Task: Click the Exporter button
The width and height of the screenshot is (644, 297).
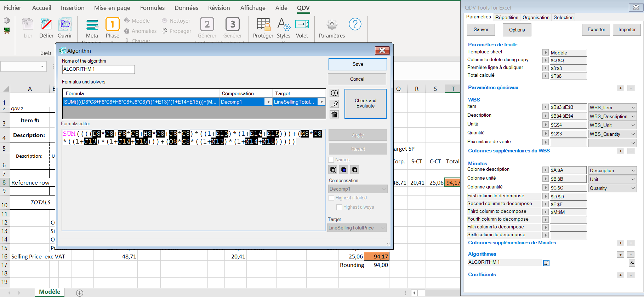Action: (x=596, y=30)
